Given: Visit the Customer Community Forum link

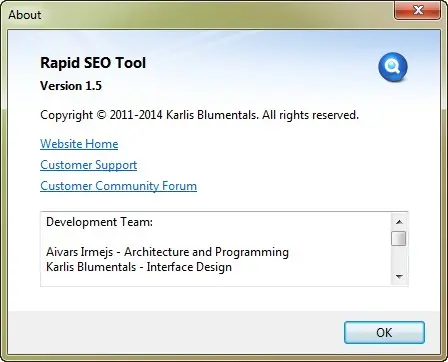Looking at the screenshot, I should (118, 186).
